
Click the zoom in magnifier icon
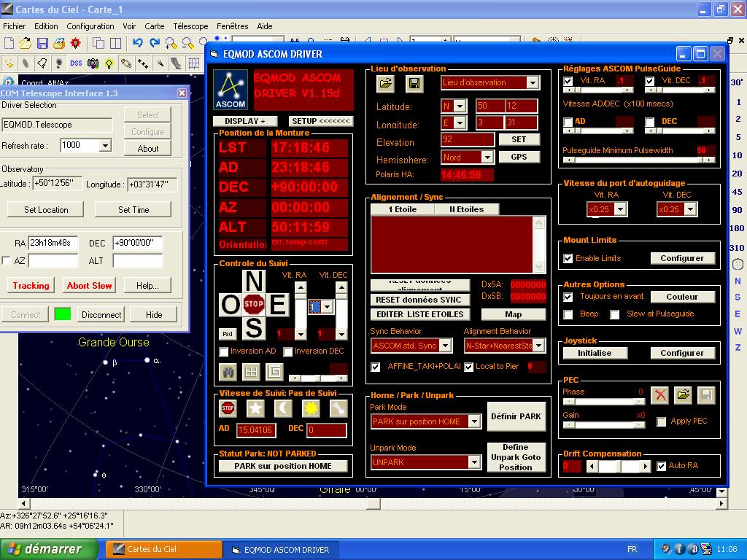[171, 44]
